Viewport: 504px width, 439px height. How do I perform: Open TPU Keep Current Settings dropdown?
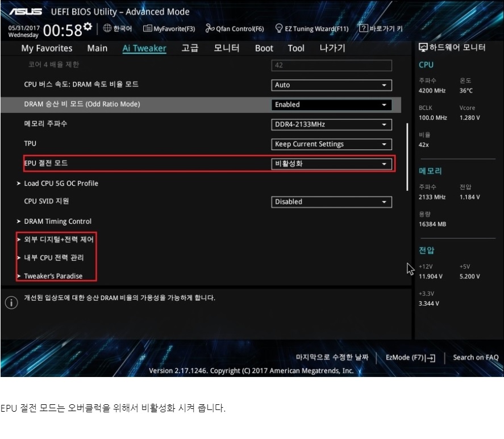[x=331, y=144]
